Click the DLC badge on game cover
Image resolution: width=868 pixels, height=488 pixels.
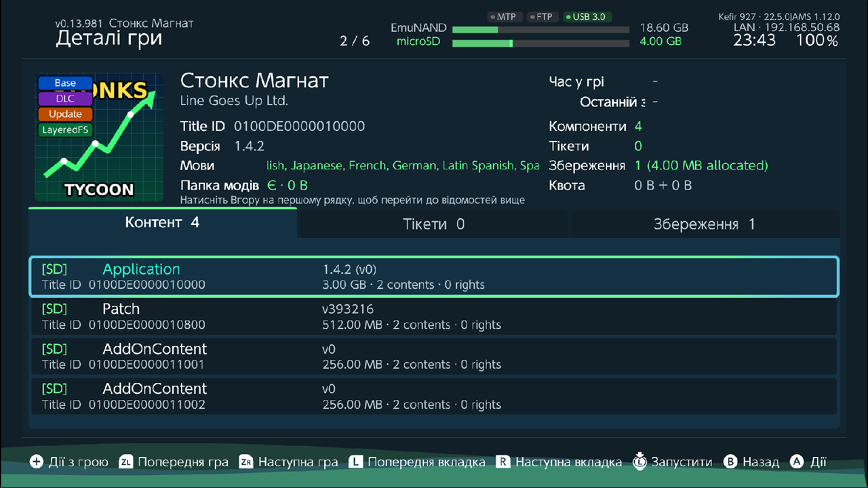click(65, 99)
